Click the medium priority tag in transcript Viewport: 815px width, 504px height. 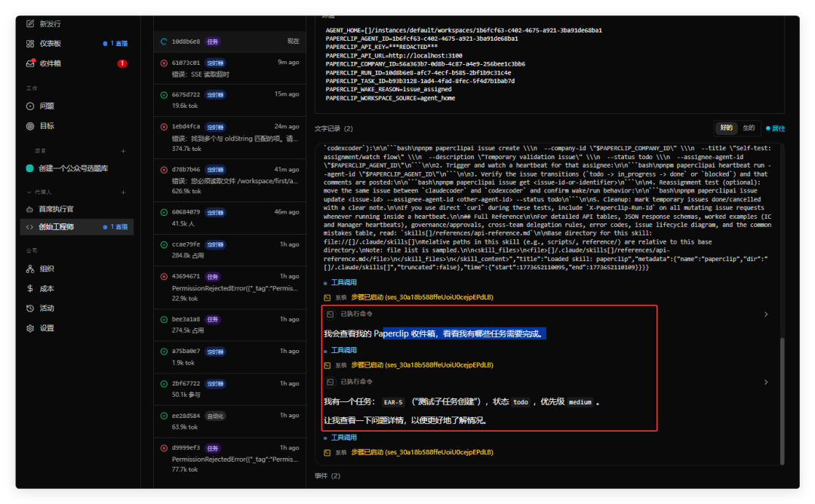coord(580,402)
